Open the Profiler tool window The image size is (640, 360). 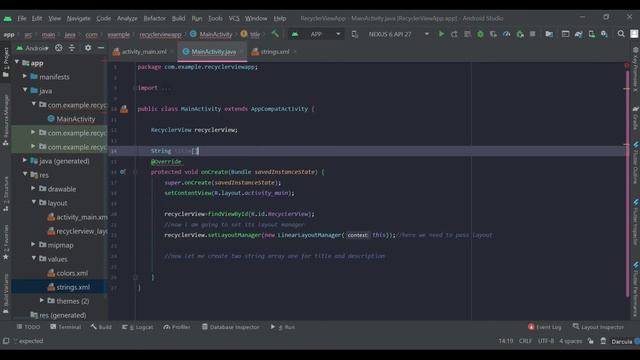point(177,327)
